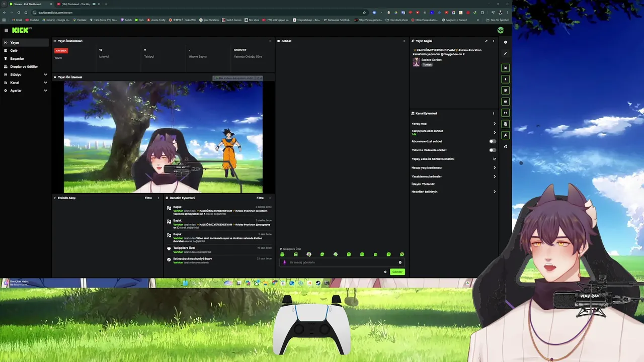Select Droplar ve ödüller in sidebar
The width and height of the screenshot is (644, 362).
(x=26, y=67)
